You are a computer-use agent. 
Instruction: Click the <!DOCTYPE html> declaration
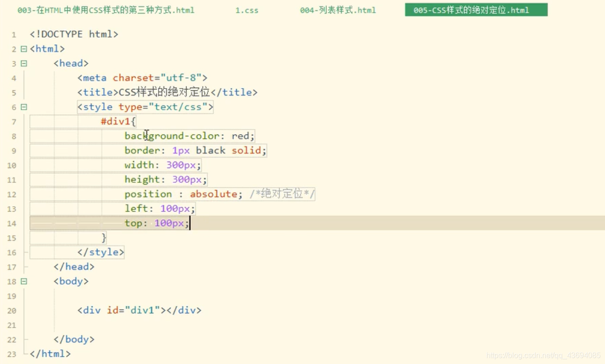pyautogui.click(x=74, y=34)
